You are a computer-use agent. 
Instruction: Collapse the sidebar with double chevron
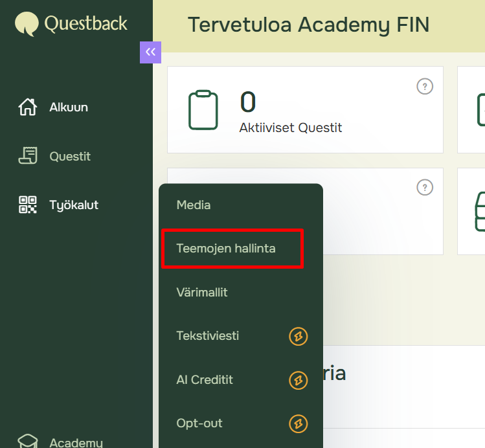[x=150, y=52]
